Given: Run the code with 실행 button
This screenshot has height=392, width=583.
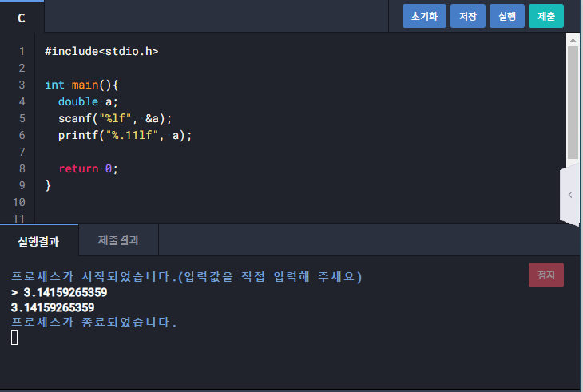Looking at the screenshot, I should (x=507, y=16).
